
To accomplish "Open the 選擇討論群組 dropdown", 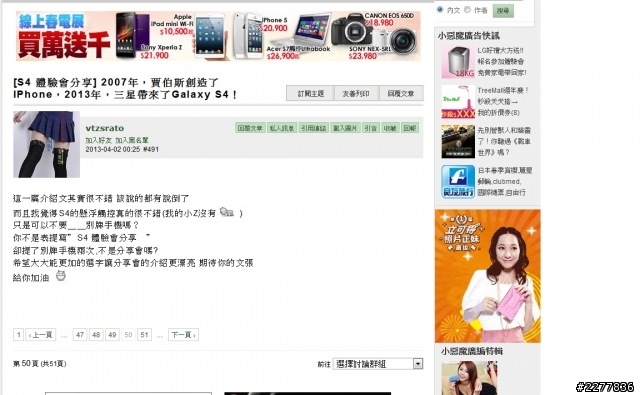I will pyautogui.click(x=378, y=364).
